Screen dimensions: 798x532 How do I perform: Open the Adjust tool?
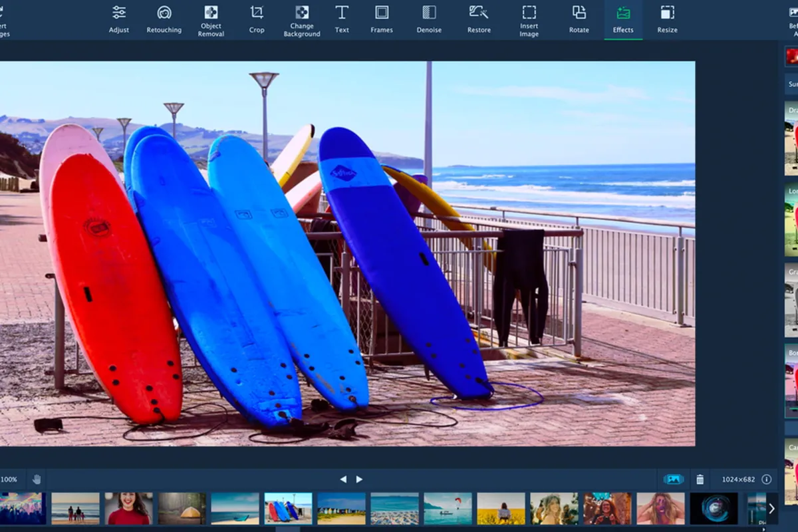(119, 19)
